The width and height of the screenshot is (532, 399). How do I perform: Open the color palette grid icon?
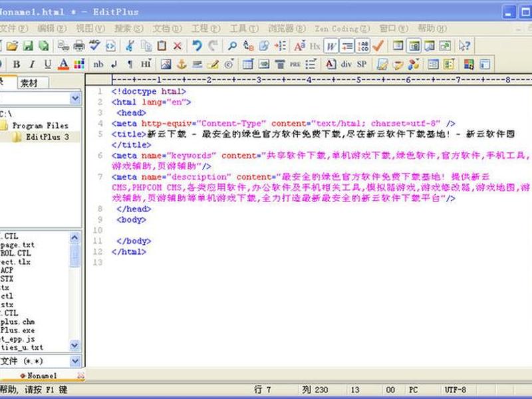click(x=79, y=64)
